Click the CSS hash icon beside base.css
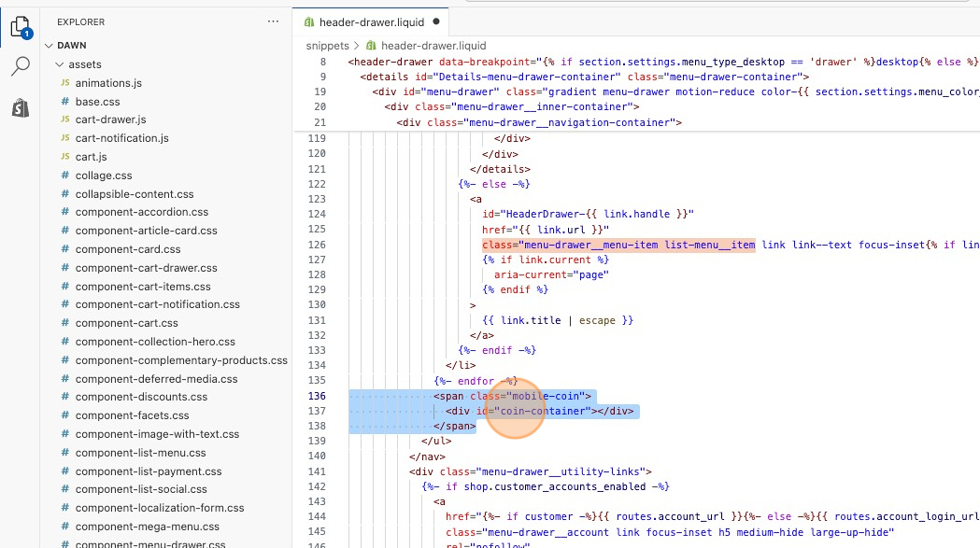 64,102
